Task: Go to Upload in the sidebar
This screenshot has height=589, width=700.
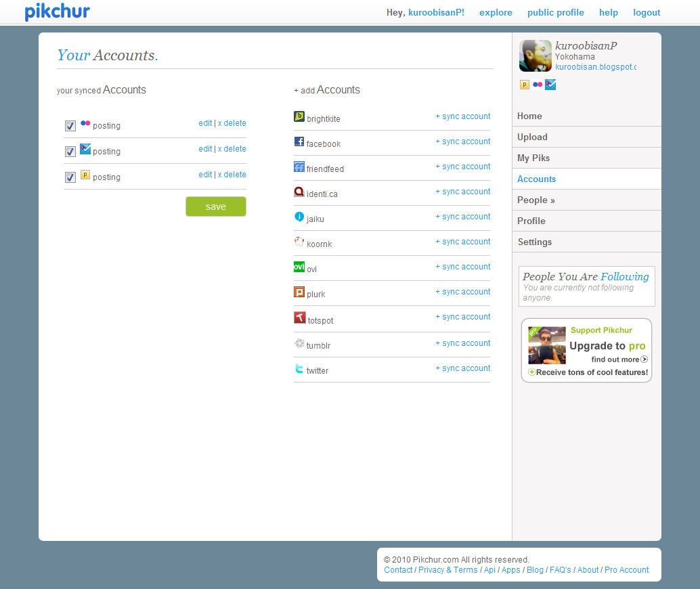Action: point(587,137)
